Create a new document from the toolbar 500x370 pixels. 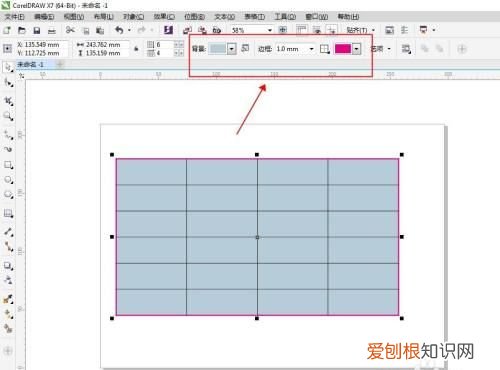tap(7, 30)
